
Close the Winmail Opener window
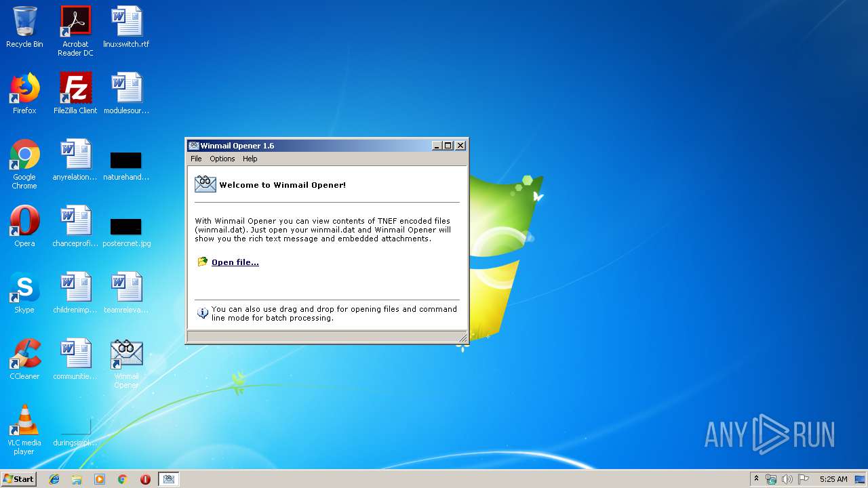click(x=460, y=146)
